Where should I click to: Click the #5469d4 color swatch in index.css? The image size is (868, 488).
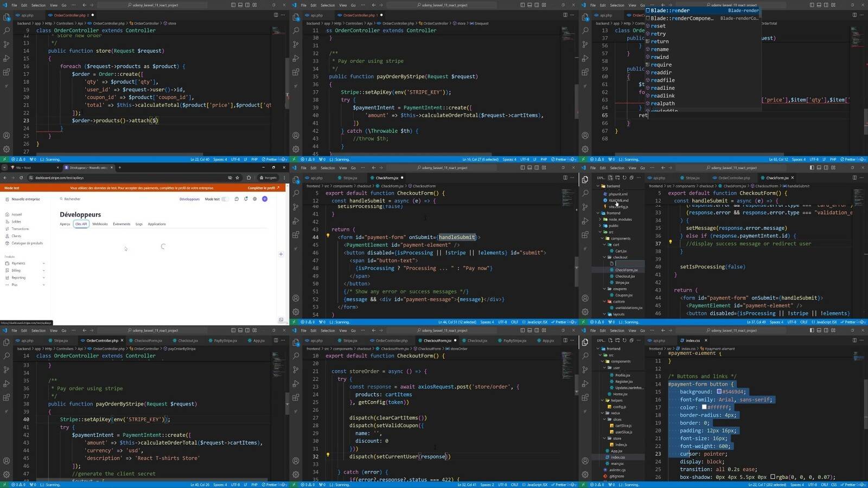point(719,391)
